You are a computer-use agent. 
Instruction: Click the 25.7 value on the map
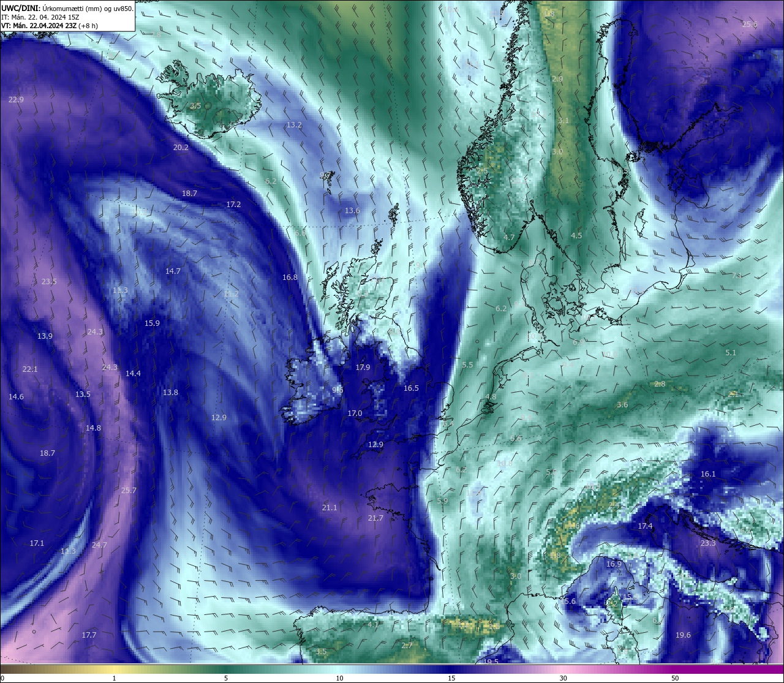click(x=129, y=491)
